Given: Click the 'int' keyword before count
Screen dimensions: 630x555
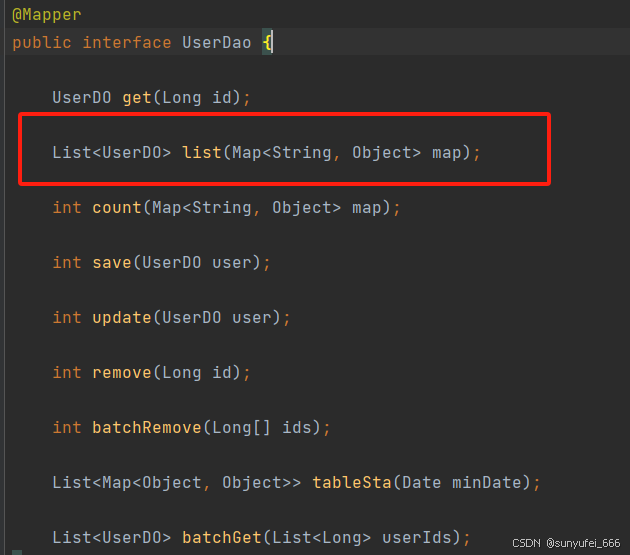Looking at the screenshot, I should pyautogui.click(x=67, y=208).
